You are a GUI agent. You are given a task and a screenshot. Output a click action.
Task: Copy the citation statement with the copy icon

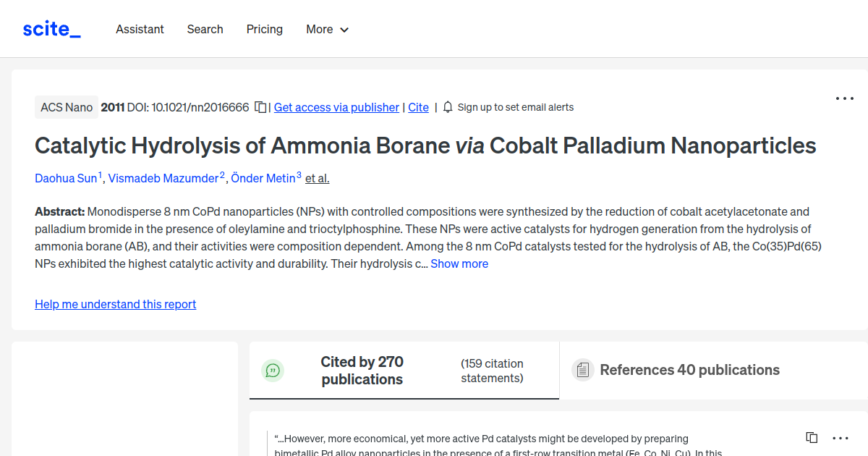pos(812,437)
